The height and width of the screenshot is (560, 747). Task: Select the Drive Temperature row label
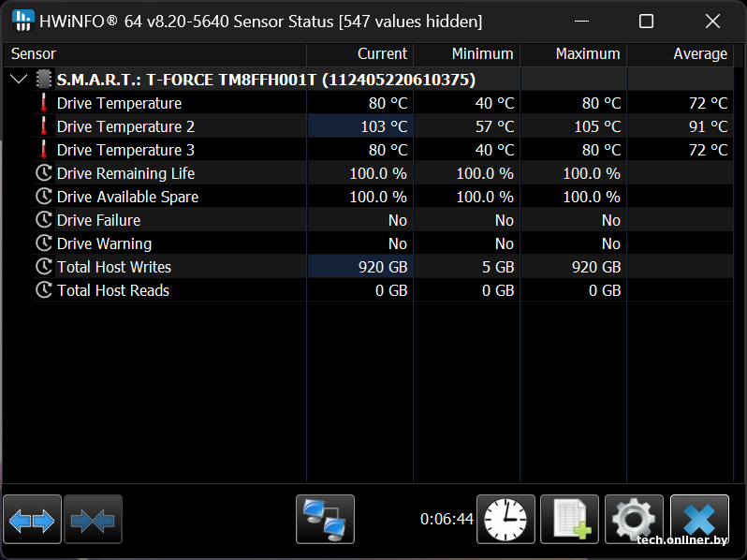tap(119, 103)
